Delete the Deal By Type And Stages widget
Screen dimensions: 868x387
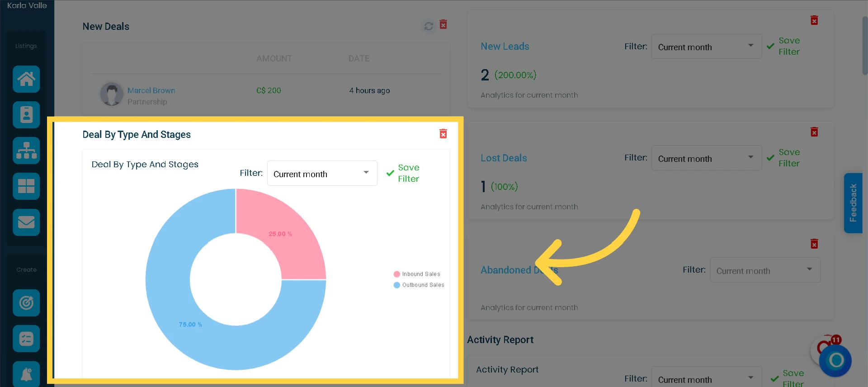[443, 133]
